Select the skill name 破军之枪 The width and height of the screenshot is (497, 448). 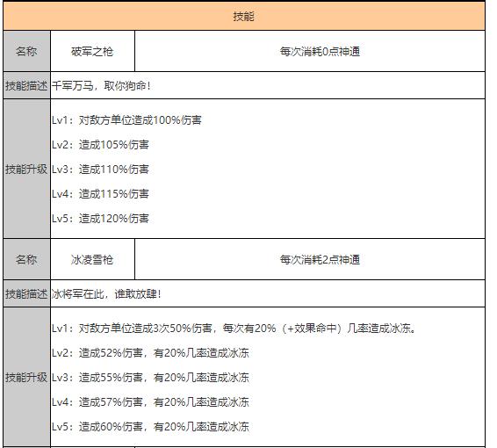coord(92,51)
